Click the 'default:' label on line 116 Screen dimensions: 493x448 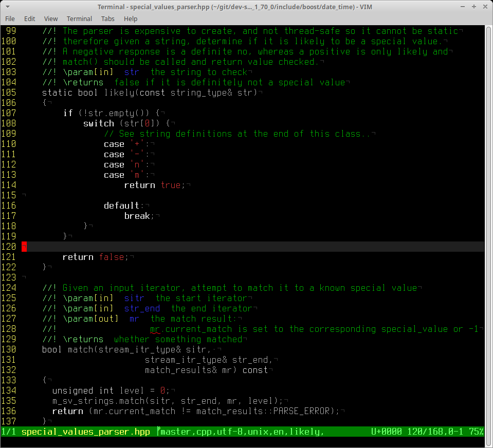[124, 206]
